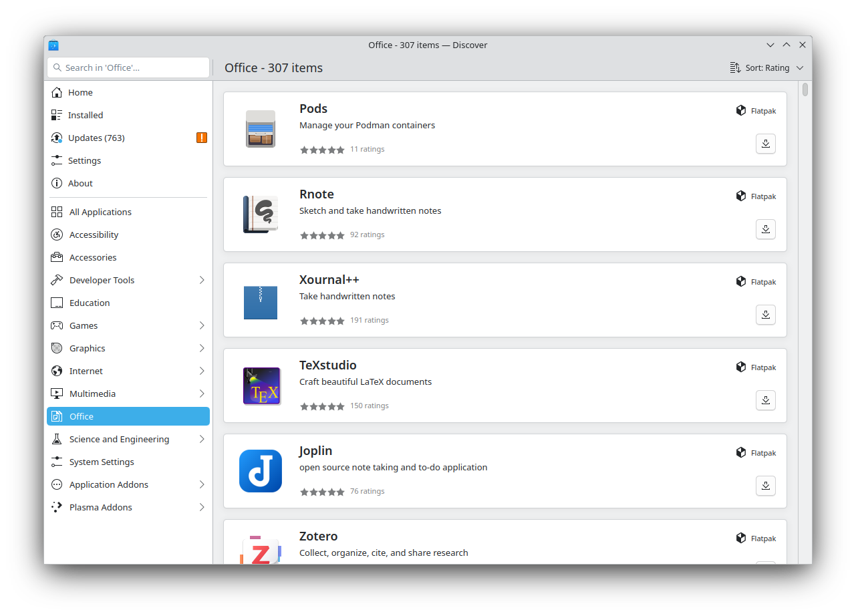Install Joplin with its download icon

coord(766,486)
